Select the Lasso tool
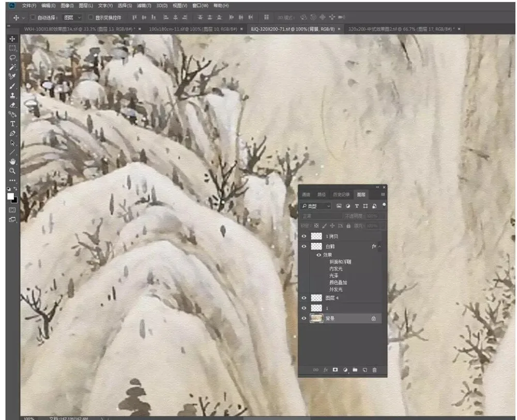Viewport: 517px width, 420px height. (12, 58)
